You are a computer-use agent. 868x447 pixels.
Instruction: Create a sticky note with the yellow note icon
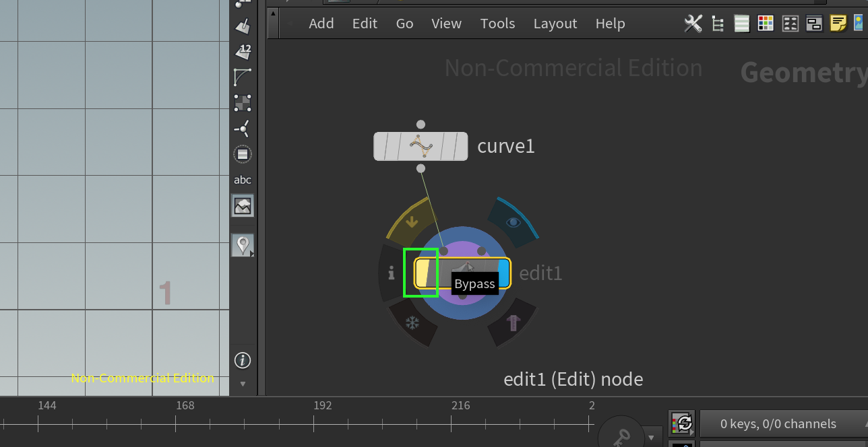(x=838, y=23)
